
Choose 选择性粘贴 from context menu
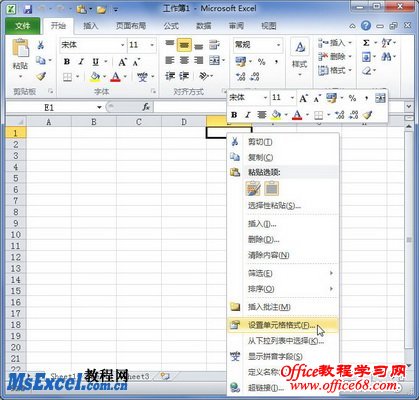[x=283, y=206]
